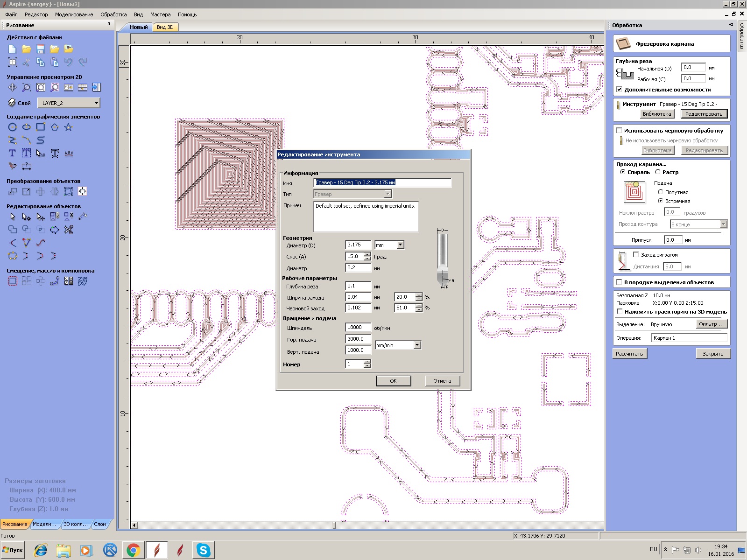Open the tool Библиотека button under Инструмент

(x=657, y=114)
